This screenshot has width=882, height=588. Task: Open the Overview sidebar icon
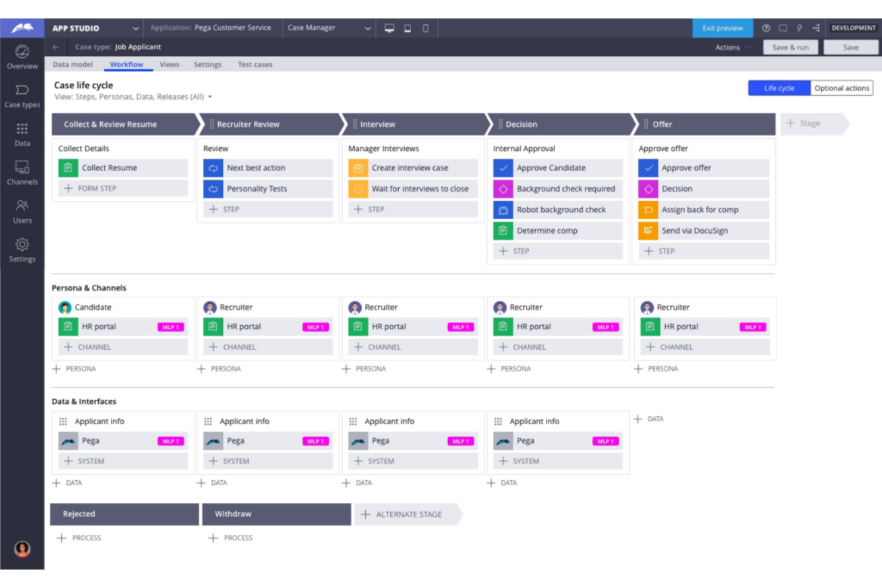[x=22, y=57]
